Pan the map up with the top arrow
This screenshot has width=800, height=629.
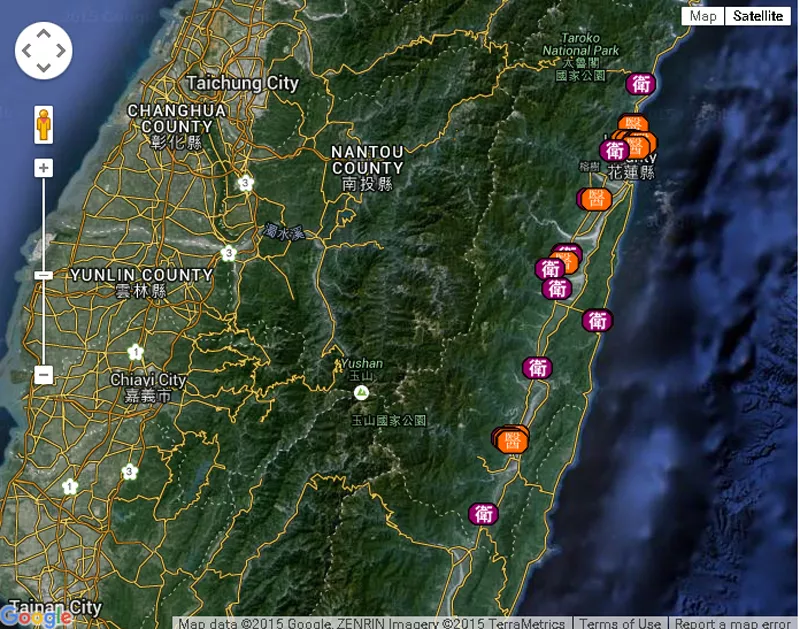pyautogui.click(x=43, y=34)
